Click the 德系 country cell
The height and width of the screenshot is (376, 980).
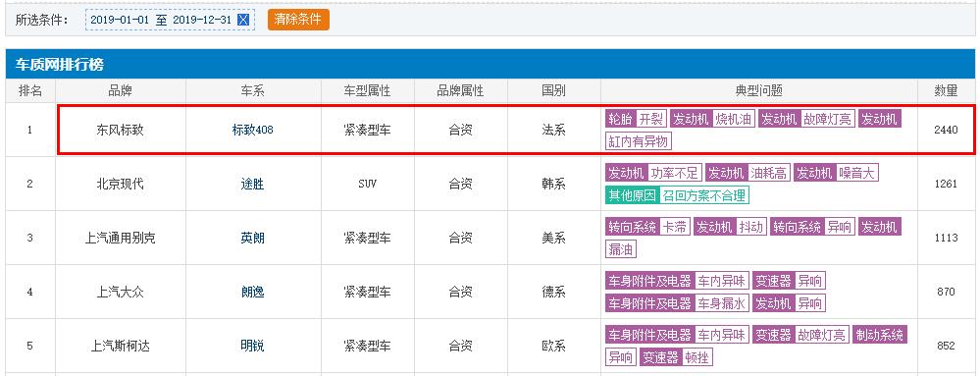pos(553,292)
